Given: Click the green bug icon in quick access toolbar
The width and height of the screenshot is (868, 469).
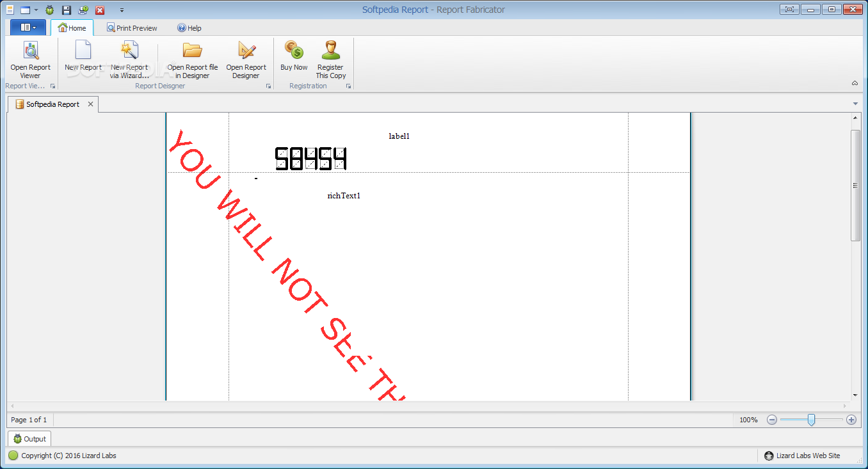Looking at the screenshot, I should tap(49, 10).
